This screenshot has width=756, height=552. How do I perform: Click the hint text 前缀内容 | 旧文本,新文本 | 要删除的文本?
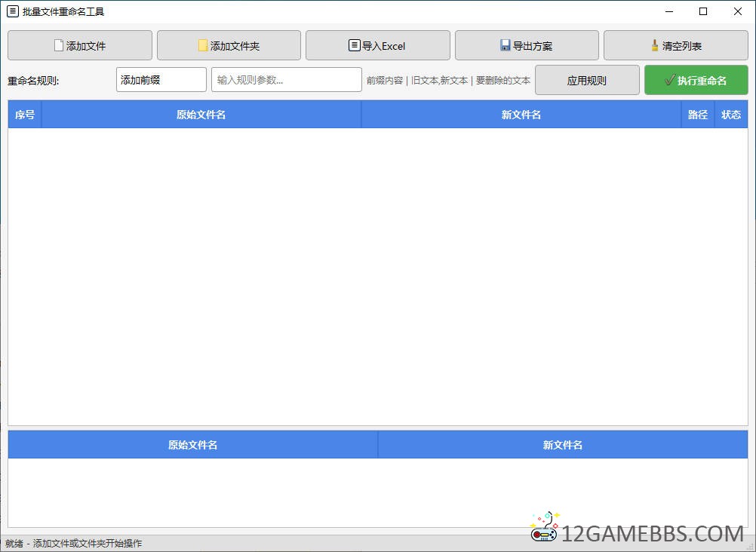(448, 81)
